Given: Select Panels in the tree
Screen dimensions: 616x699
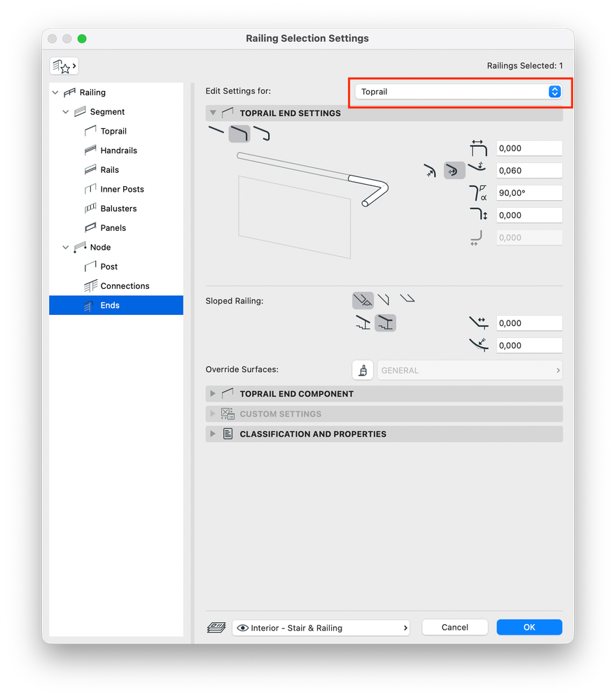Looking at the screenshot, I should click(113, 228).
